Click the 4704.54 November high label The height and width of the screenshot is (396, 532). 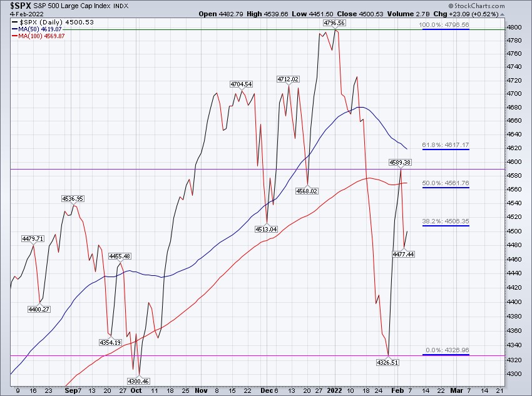point(241,84)
